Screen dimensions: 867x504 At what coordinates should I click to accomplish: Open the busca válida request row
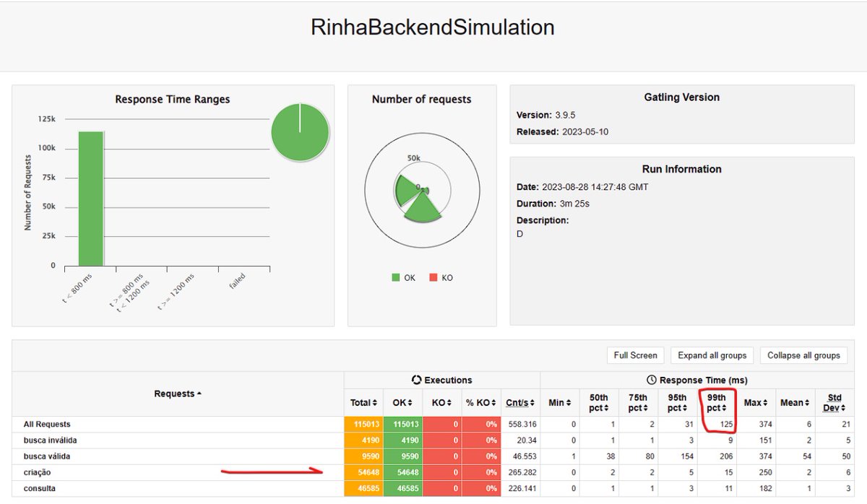[47, 456]
